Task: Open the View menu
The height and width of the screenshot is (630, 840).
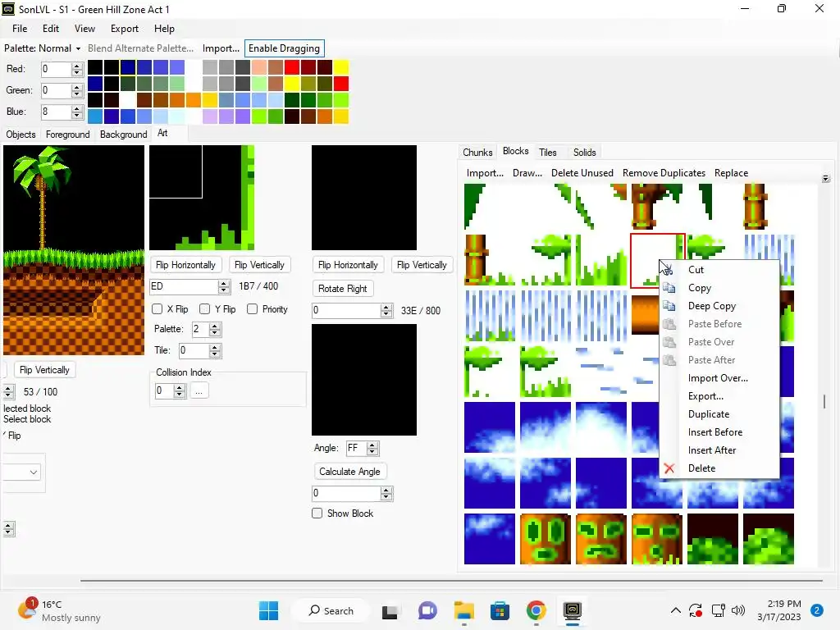Action: 84,29
